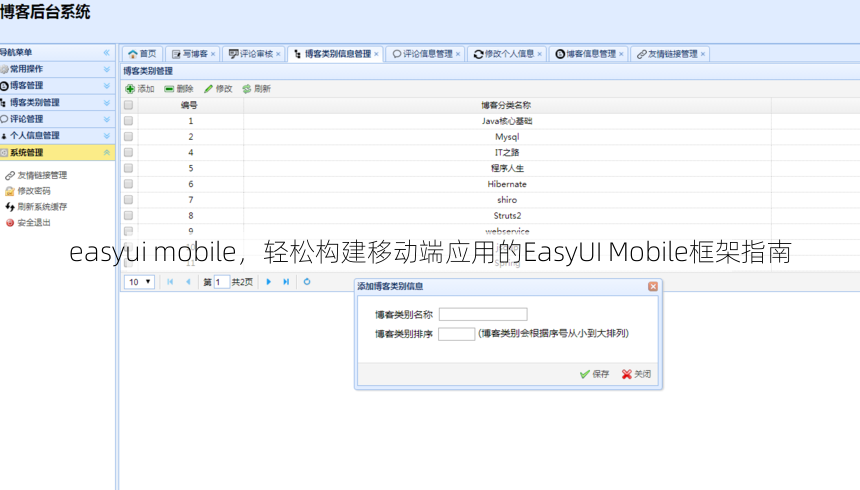
Task: Select the Mysql table cell
Action: tap(507, 137)
